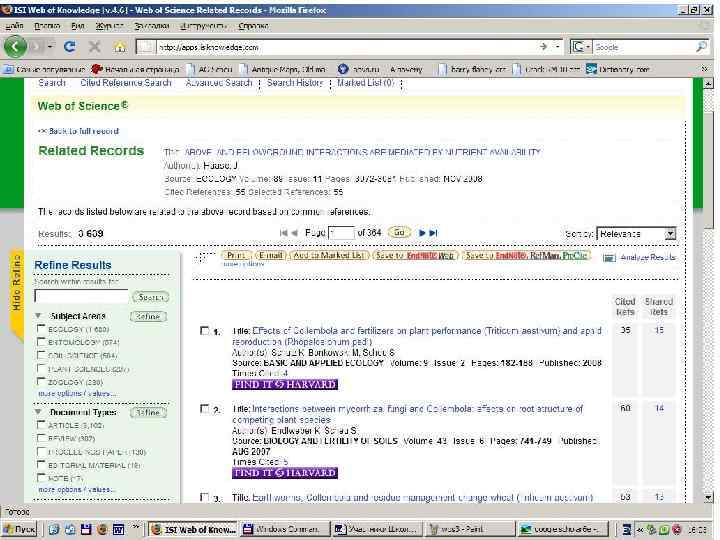Screen dimensions: 720x540
Task: Open the second menu on the Firefox menu bar
Action: [x=47, y=26]
